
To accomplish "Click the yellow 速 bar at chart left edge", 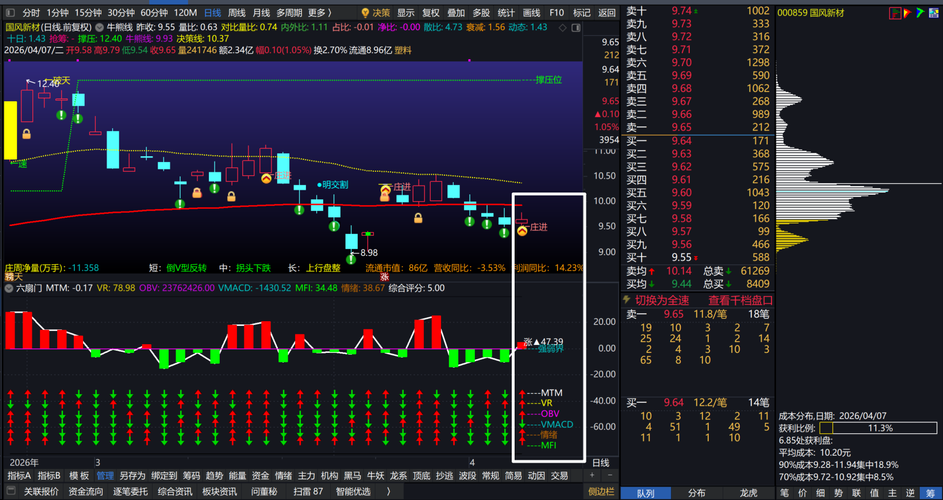I will tap(11, 131).
